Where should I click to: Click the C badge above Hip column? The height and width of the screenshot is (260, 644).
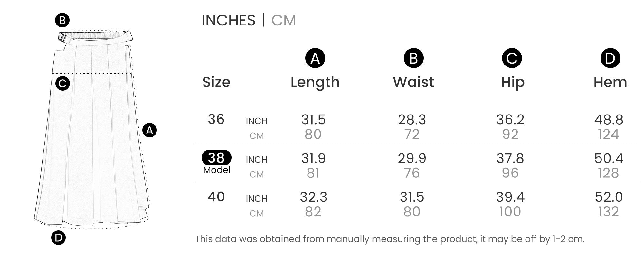(x=512, y=58)
